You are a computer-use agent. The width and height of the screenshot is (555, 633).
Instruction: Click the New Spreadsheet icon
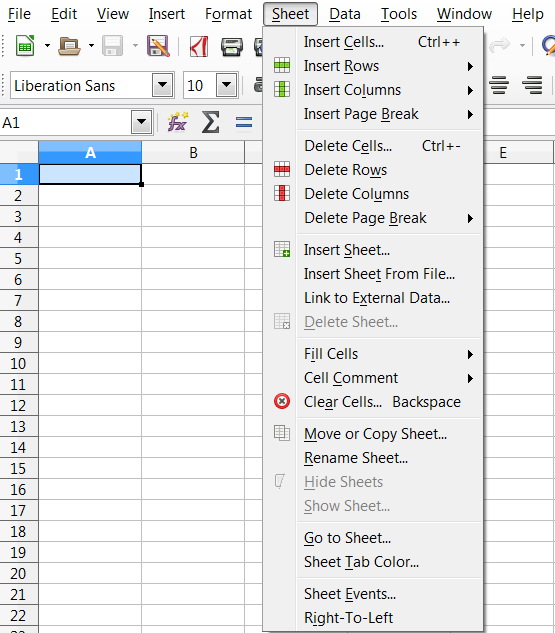click(x=25, y=46)
